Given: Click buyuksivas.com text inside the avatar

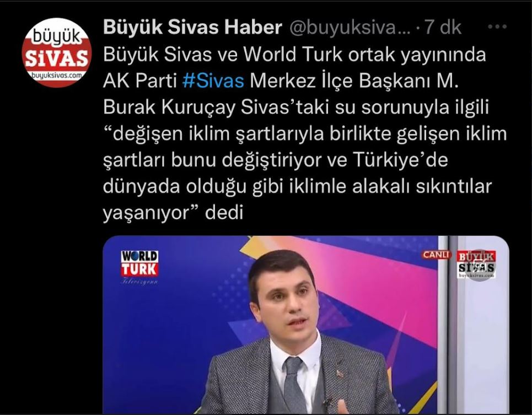Looking at the screenshot, I should tap(57, 76).
